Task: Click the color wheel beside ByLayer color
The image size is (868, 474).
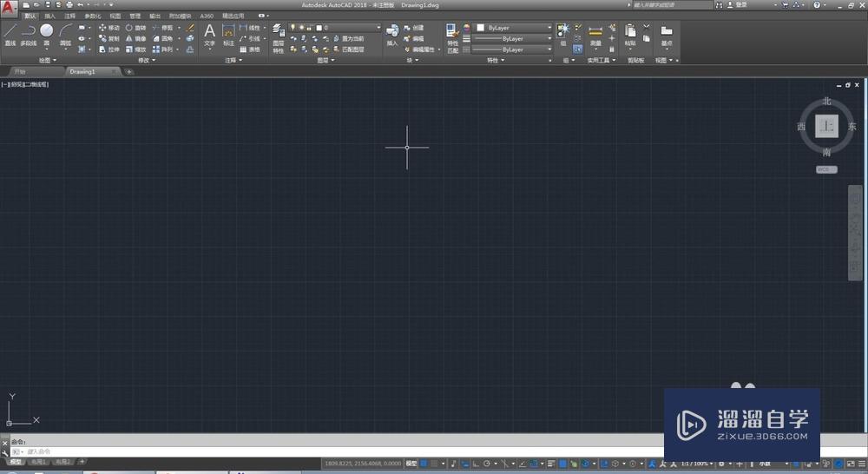Action: pyautogui.click(x=466, y=28)
